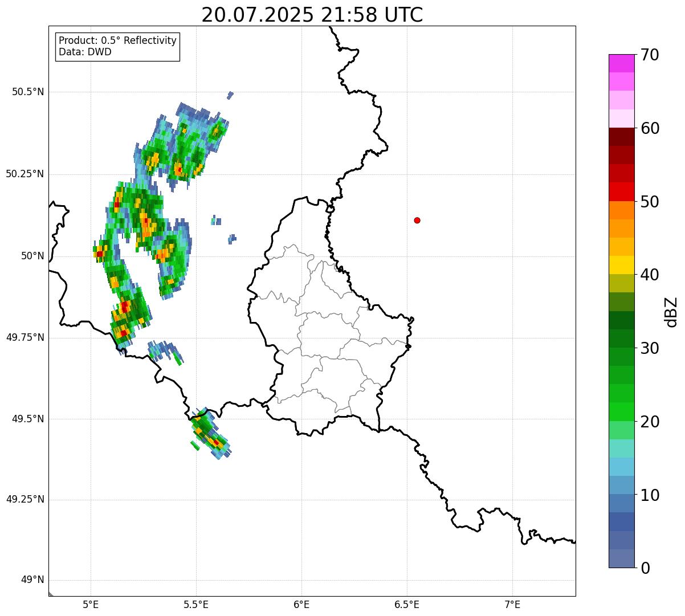Select the title "20.07.2025 21:58 UTC"
Viewport: 685px width, 616px height.
312,15
